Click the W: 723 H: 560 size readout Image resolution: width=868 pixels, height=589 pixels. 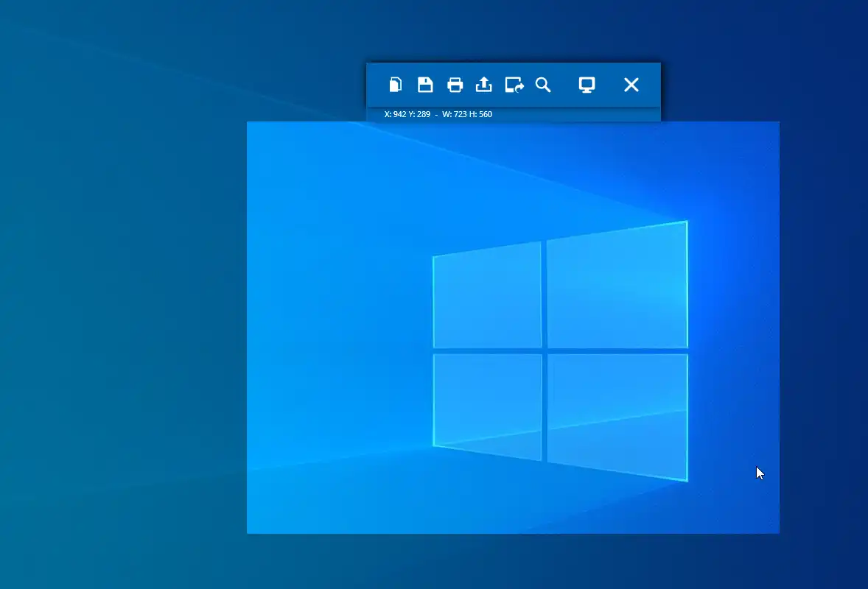467,114
